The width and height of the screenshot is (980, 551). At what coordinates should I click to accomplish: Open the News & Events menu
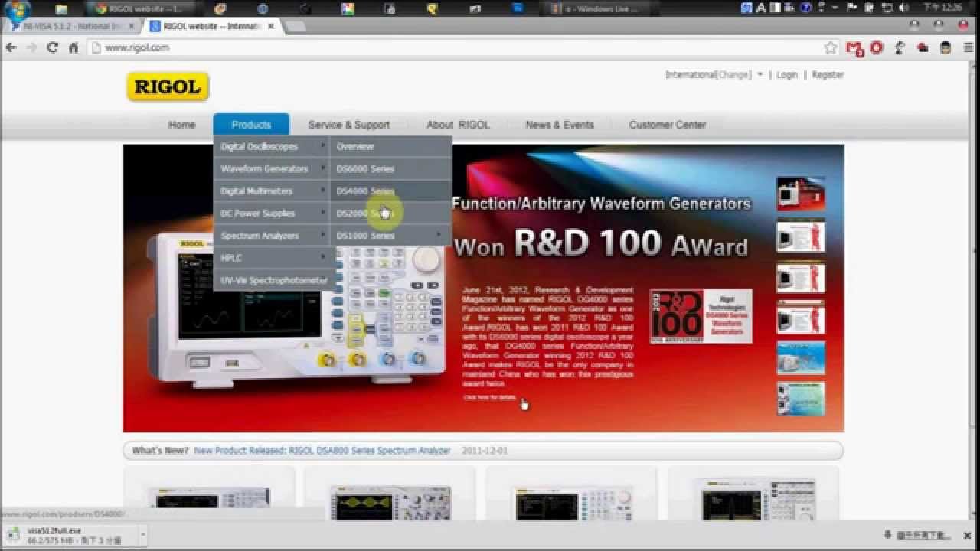point(560,125)
